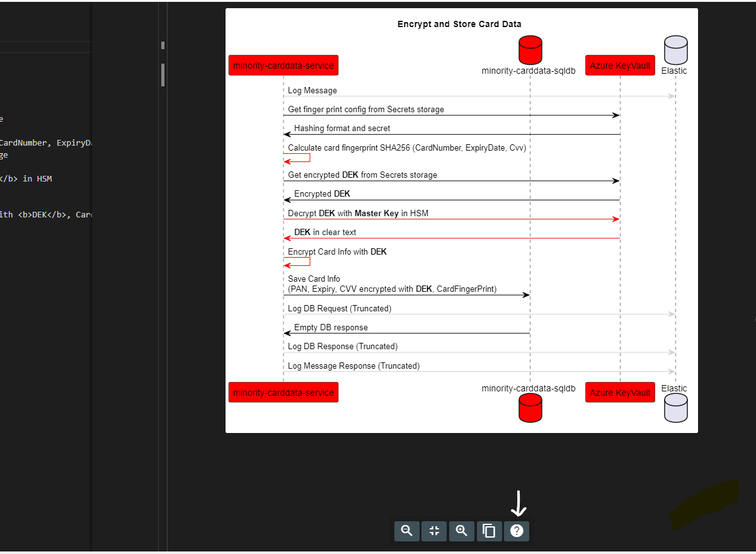Copy the diagram using the copy icon

tap(489, 531)
